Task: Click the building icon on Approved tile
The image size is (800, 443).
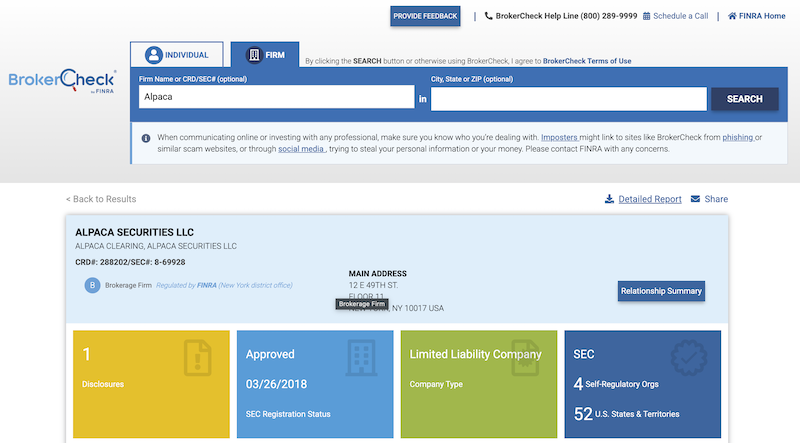Action: (361, 358)
